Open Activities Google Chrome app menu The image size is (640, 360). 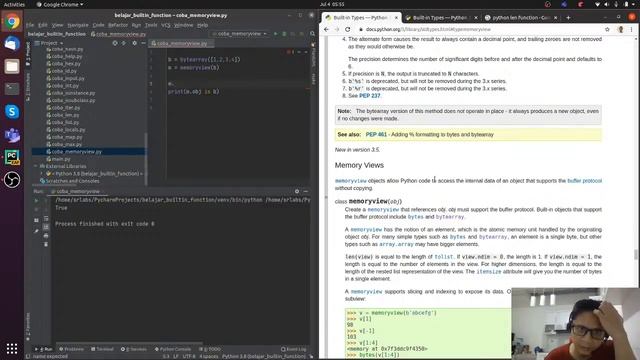pos(60,4)
